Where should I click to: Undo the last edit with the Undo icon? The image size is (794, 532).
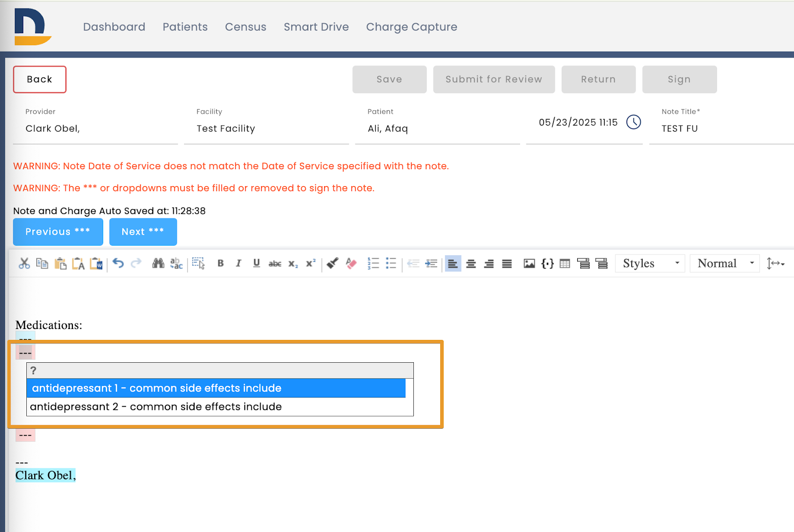[x=118, y=264]
